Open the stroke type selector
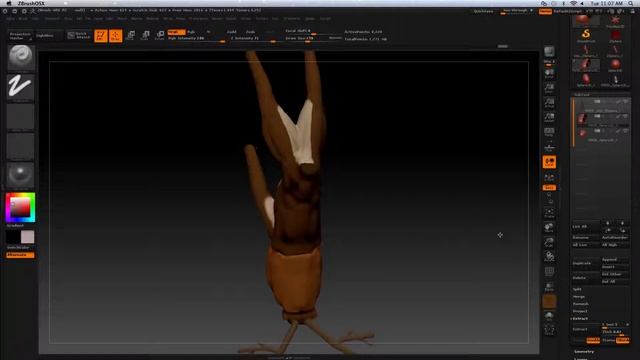The width and height of the screenshot is (640, 360). pyautogui.click(x=20, y=87)
